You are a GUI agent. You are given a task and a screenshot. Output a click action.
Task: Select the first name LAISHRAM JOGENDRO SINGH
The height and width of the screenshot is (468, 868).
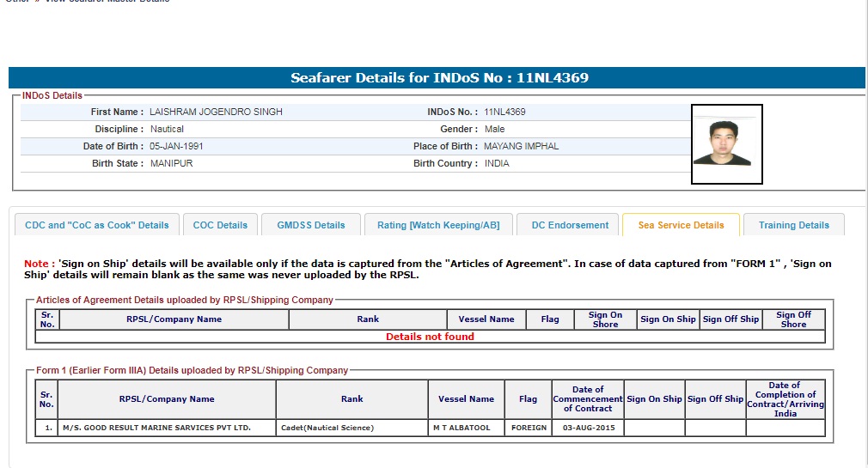click(216, 112)
